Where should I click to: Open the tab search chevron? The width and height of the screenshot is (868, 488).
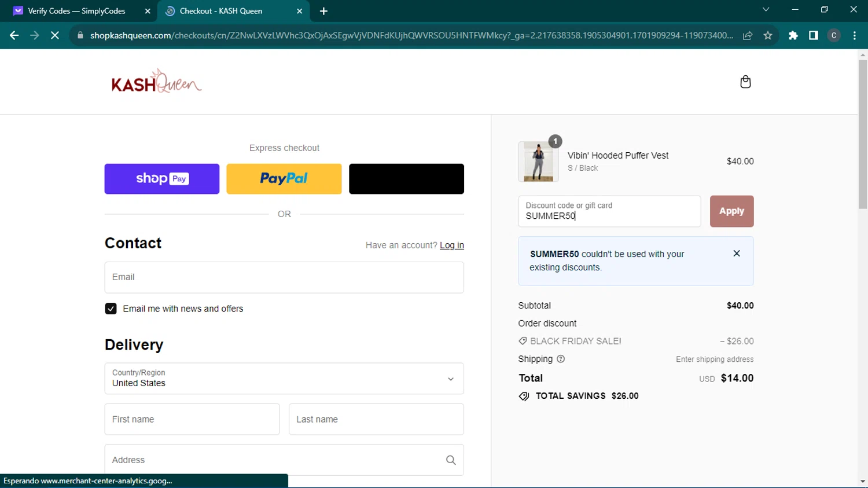tap(766, 9)
